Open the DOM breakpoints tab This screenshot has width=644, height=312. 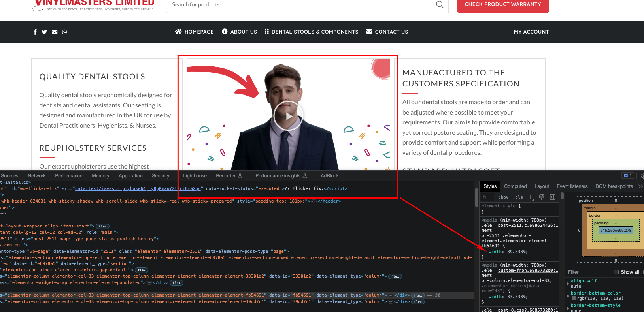click(614, 186)
